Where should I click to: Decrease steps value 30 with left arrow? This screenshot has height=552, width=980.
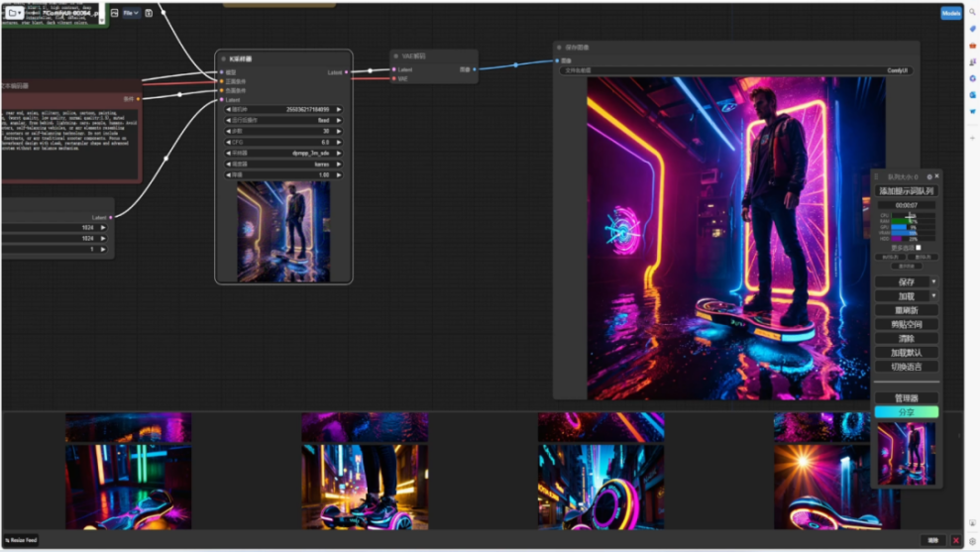pyautogui.click(x=228, y=131)
